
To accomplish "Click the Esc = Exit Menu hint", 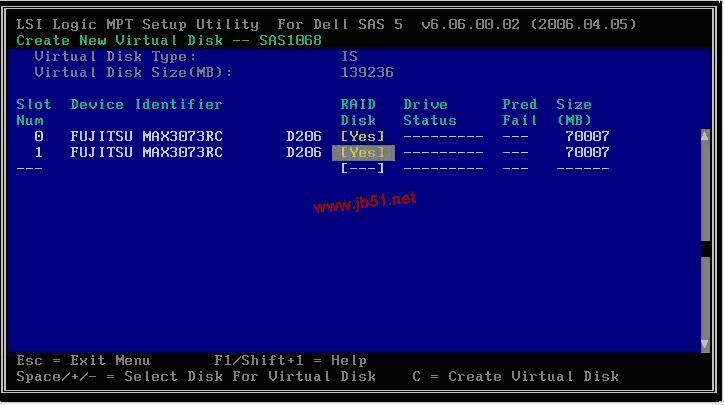I will (83, 360).
